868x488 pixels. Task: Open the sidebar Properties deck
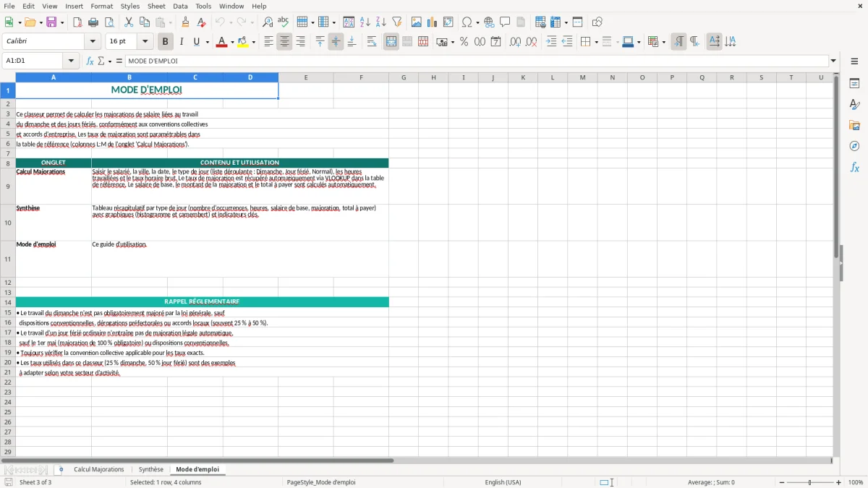pyautogui.click(x=854, y=83)
